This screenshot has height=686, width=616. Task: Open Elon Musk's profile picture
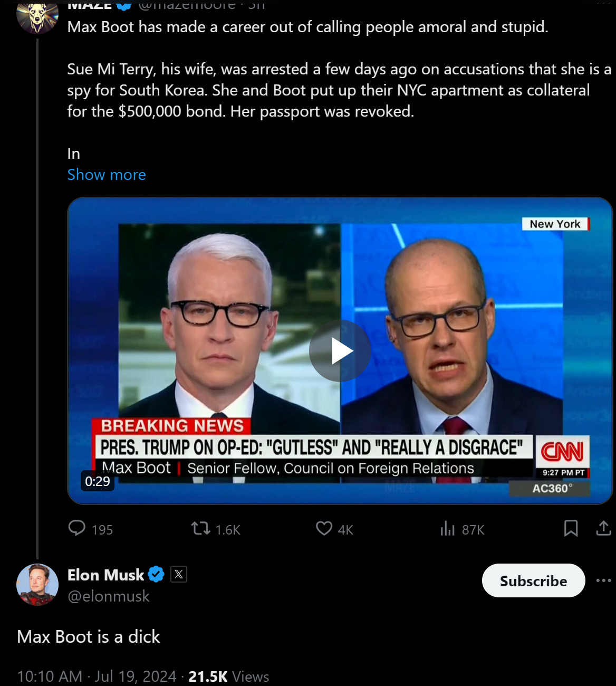(37, 584)
